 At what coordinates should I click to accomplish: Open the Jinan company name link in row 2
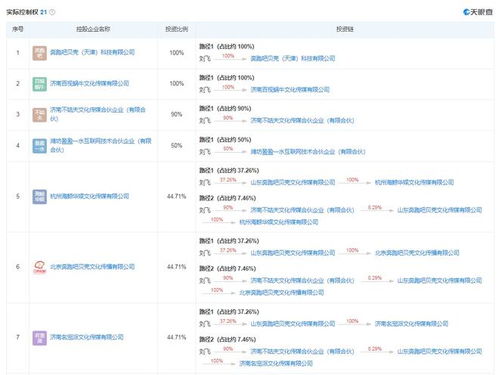point(89,83)
